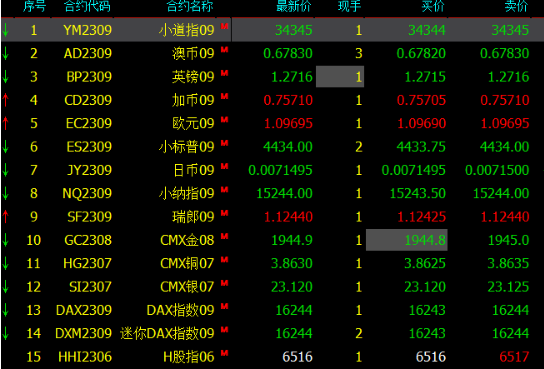Image resolution: width=544 pixels, height=369 pixels.
Task: Select the ES2309 contract code
Action: [89, 147]
